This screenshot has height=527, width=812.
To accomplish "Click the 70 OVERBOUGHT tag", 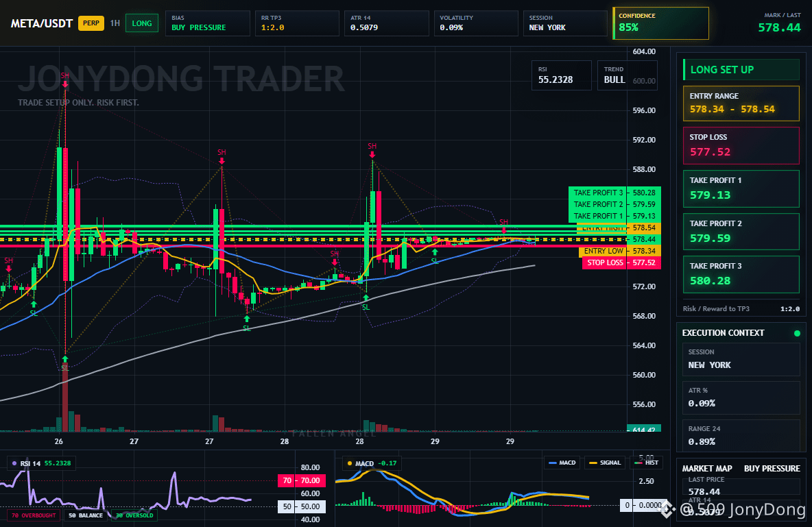I will 34,515.
